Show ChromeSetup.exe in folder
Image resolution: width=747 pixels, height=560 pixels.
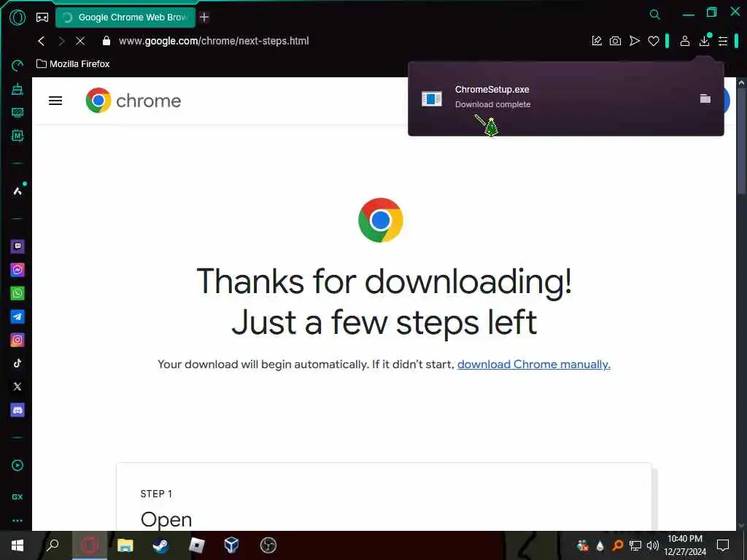[705, 98]
